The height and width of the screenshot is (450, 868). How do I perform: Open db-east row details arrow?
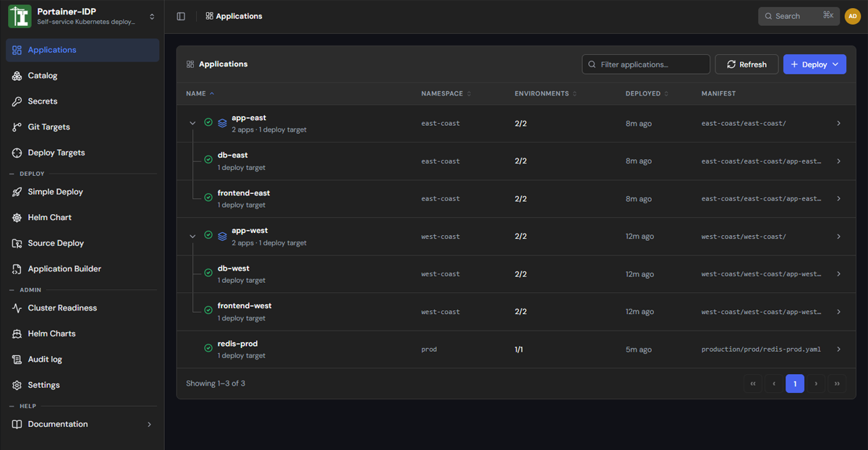[838, 161]
